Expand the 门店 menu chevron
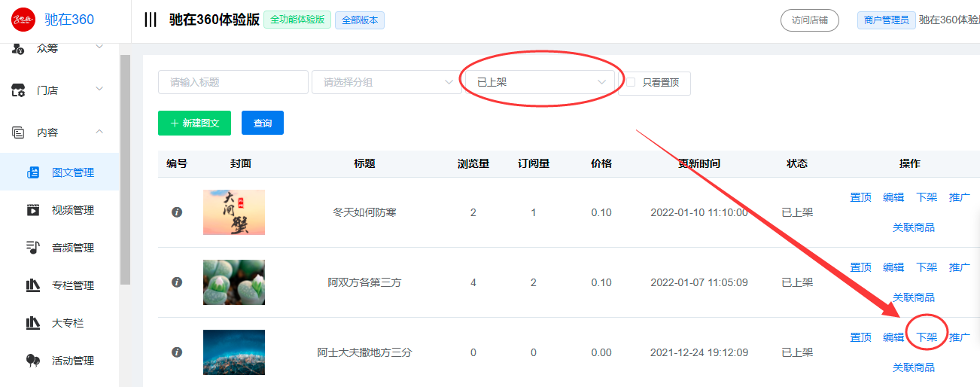The image size is (980, 387). click(99, 90)
